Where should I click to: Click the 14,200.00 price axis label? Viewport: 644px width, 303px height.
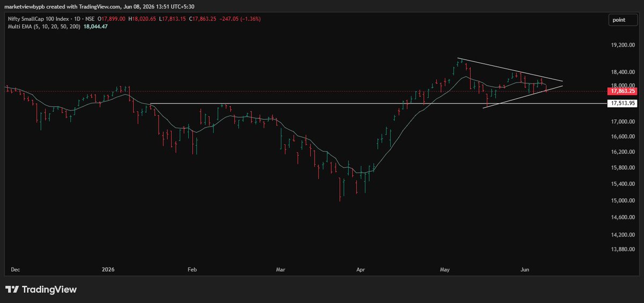(x=624, y=235)
